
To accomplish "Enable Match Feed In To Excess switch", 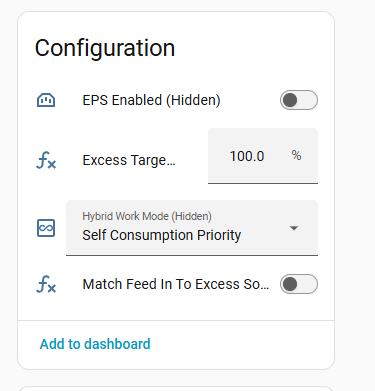I will coord(299,284).
